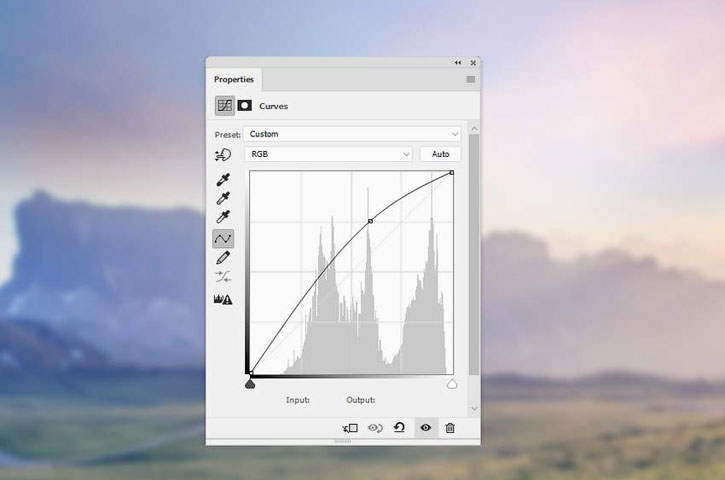Click the Curves adjustment icon
725x480 pixels.
tap(225, 106)
